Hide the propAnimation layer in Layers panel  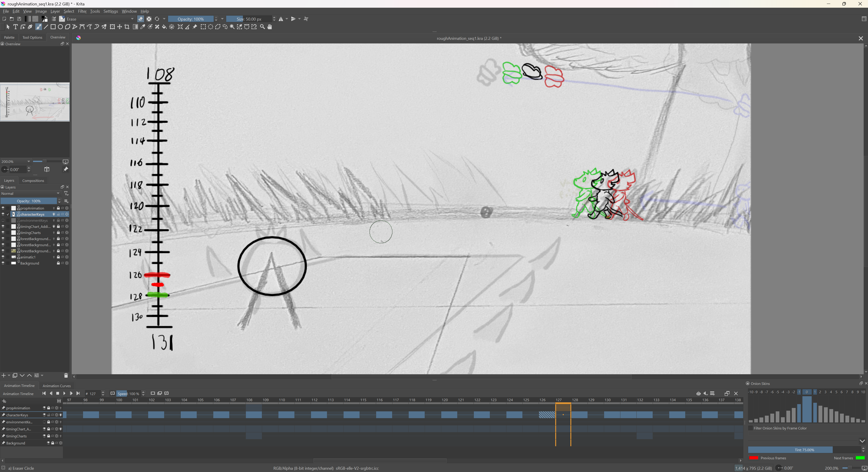click(3, 208)
